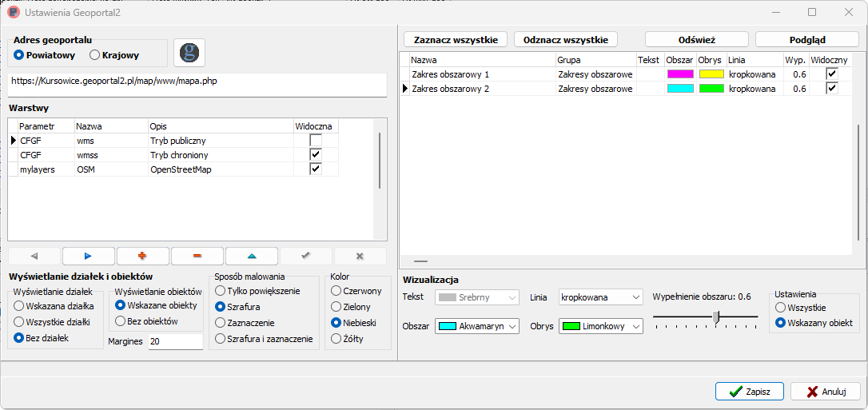This screenshot has width=868, height=410.
Task: Choose Wszystkie działki option
Action: [52, 321]
